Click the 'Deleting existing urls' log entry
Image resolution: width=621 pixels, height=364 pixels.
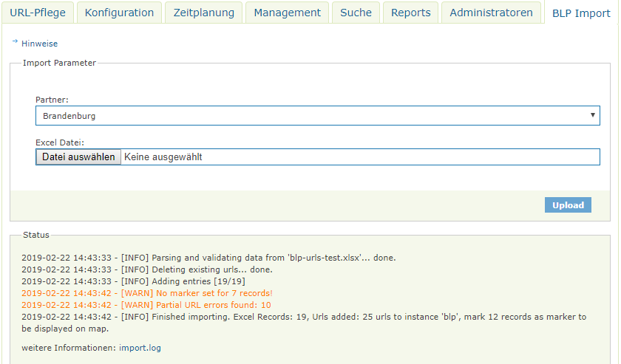click(146, 269)
